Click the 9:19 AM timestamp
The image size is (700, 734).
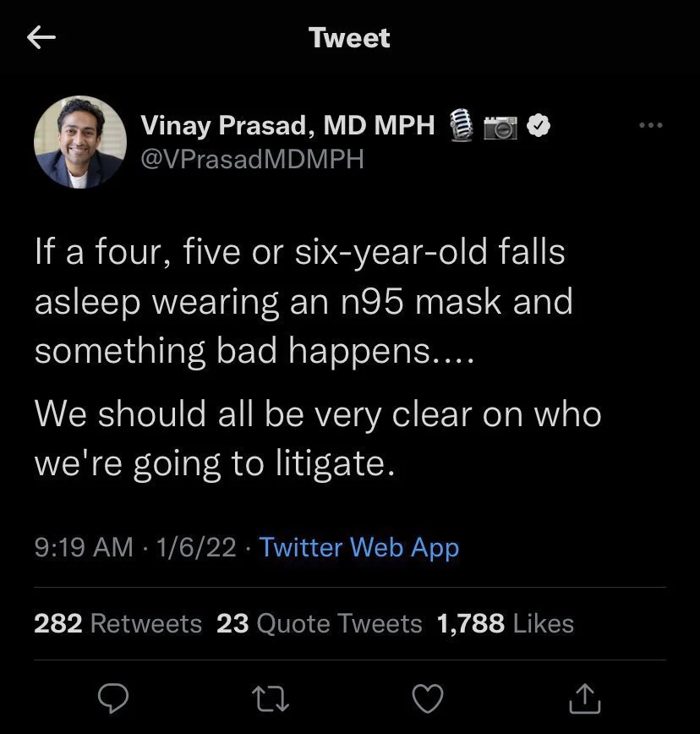(x=83, y=547)
